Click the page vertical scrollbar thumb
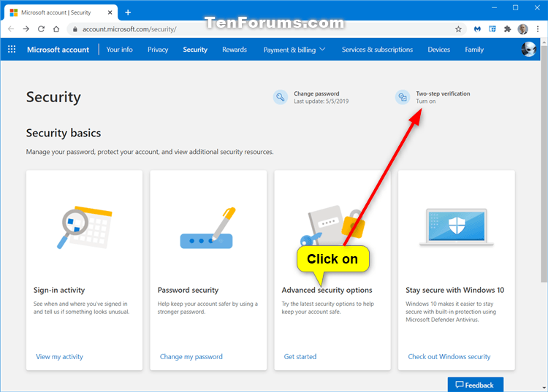This screenshot has width=548, height=392. [544, 164]
